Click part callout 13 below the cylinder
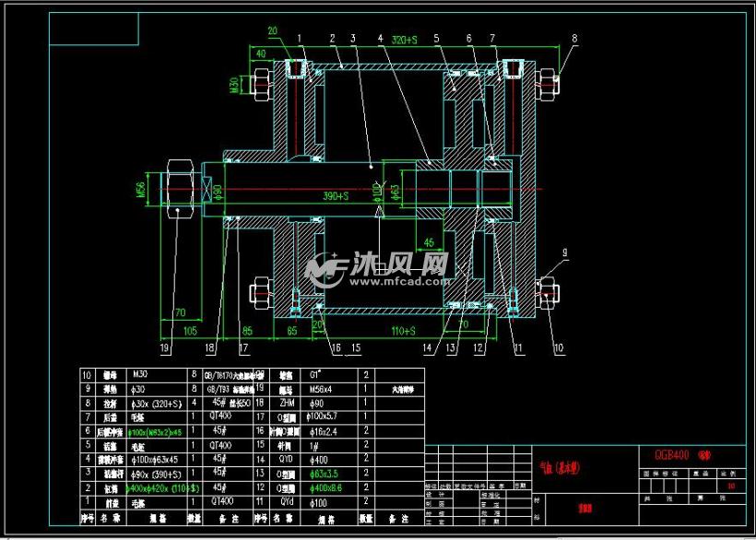This screenshot has height=540, width=756. pyautogui.click(x=450, y=347)
